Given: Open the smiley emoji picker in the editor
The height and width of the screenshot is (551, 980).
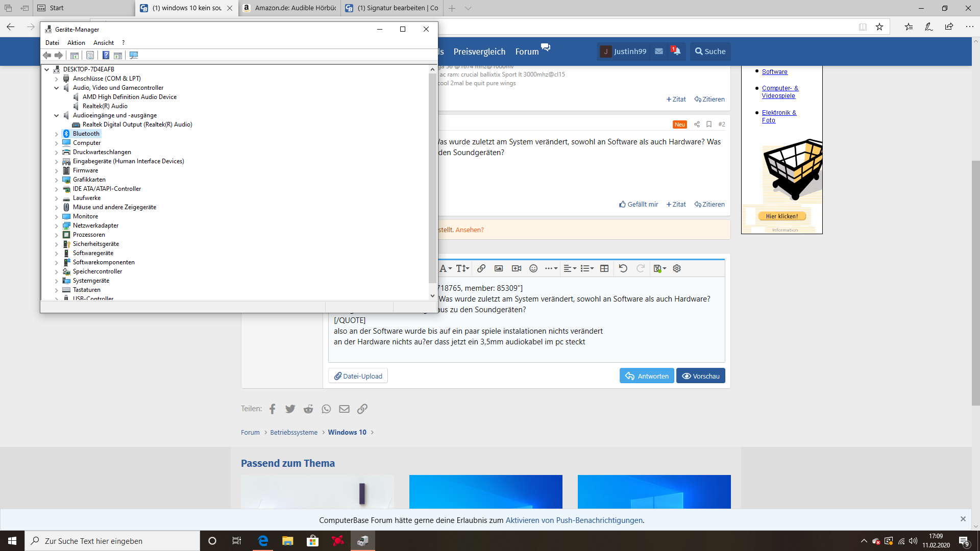Looking at the screenshot, I should pos(533,268).
